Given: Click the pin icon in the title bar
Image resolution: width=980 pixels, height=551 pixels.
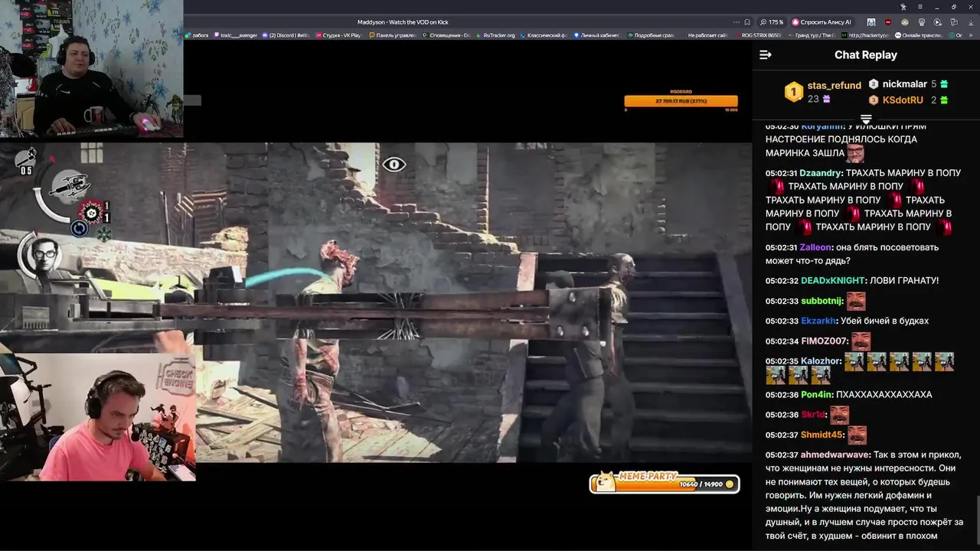Looking at the screenshot, I should 903,7.
